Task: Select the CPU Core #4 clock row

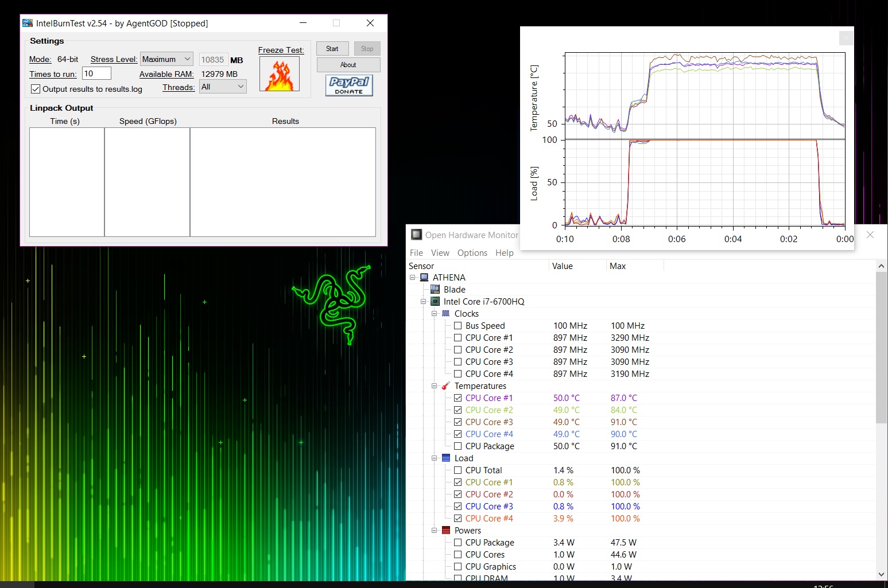Action: click(641, 374)
